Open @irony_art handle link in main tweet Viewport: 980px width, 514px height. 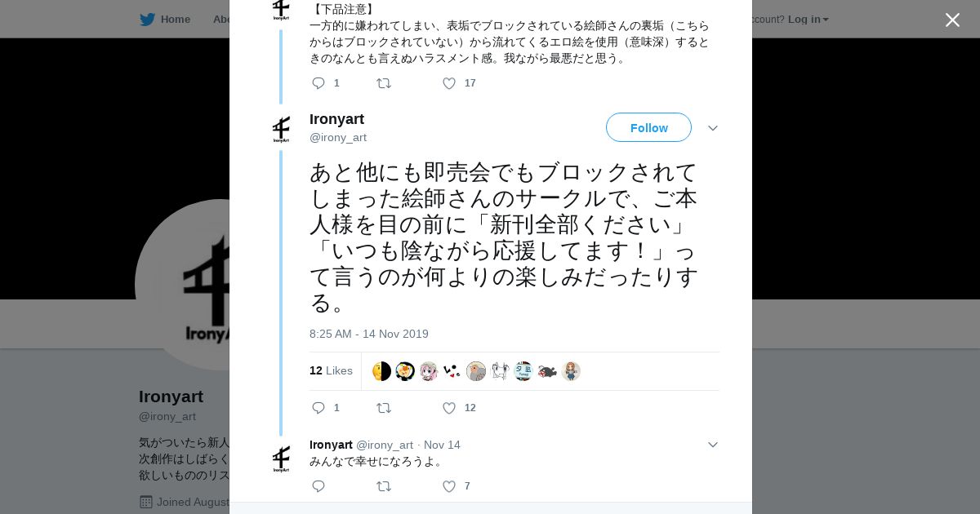(338, 137)
